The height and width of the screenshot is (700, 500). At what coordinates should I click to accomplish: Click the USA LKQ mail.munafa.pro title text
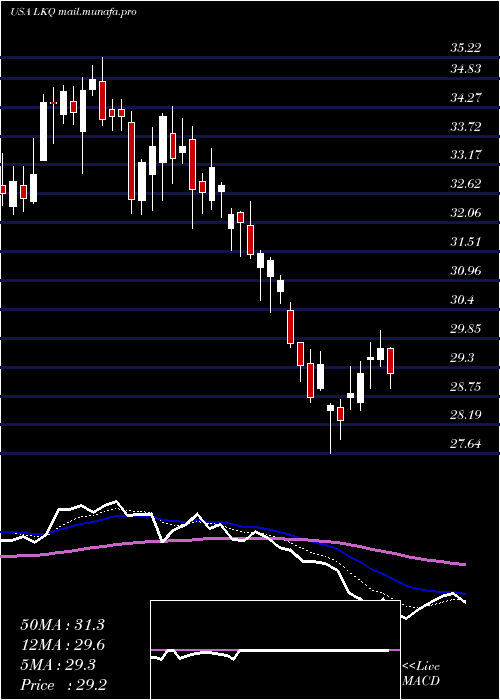click(73, 12)
